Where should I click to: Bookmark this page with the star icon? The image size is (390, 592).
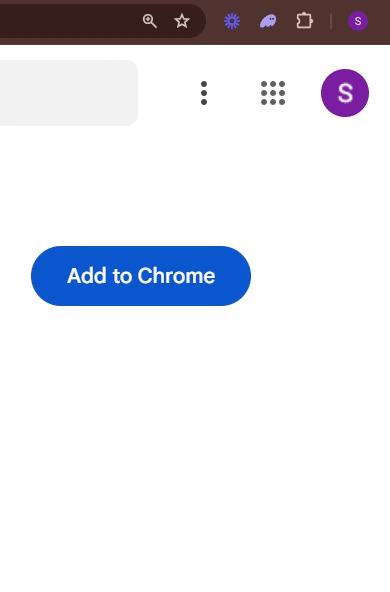pyautogui.click(x=182, y=21)
